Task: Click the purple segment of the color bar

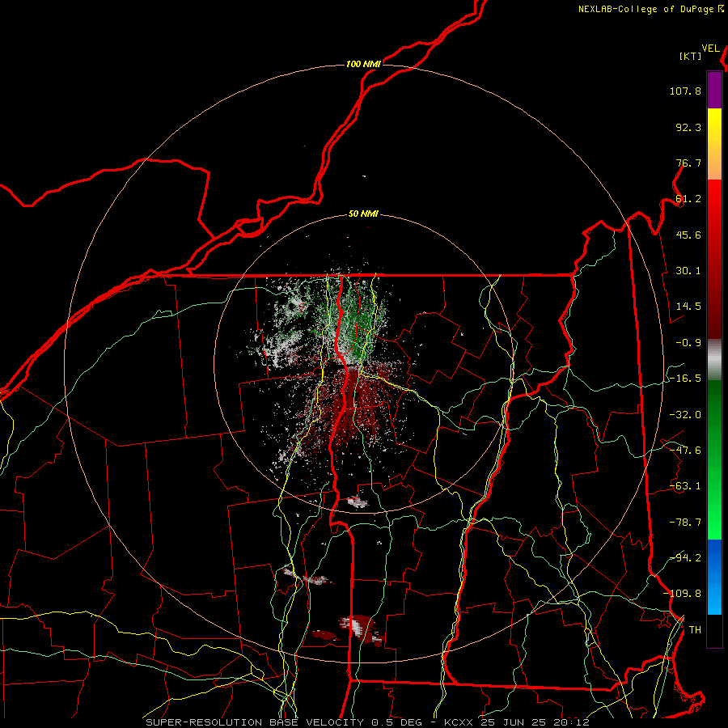Action: click(x=714, y=90)
